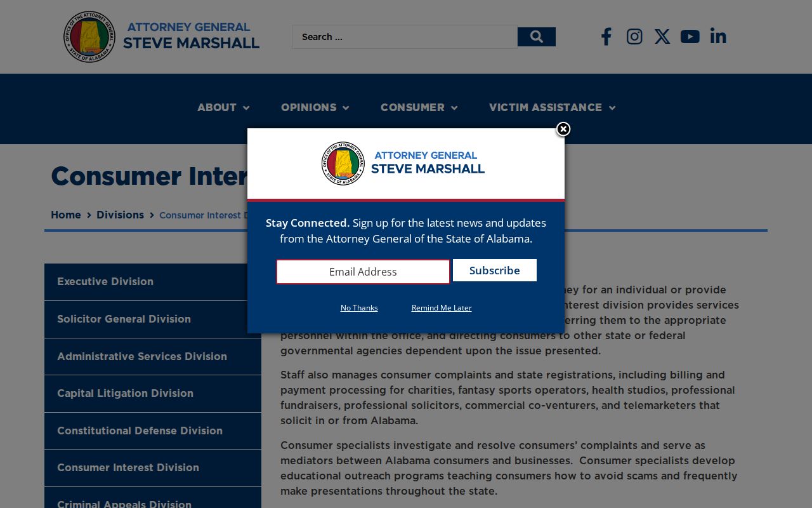Select Solicitor General Division in sidebar
This screenshot has width=812, height=508.
(153, 319)
